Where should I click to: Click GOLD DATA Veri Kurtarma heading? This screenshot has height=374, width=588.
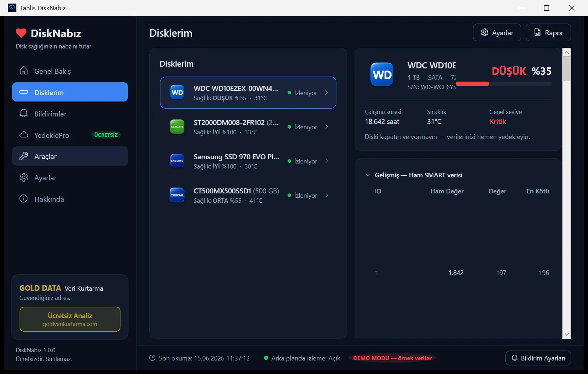[61, 288]
